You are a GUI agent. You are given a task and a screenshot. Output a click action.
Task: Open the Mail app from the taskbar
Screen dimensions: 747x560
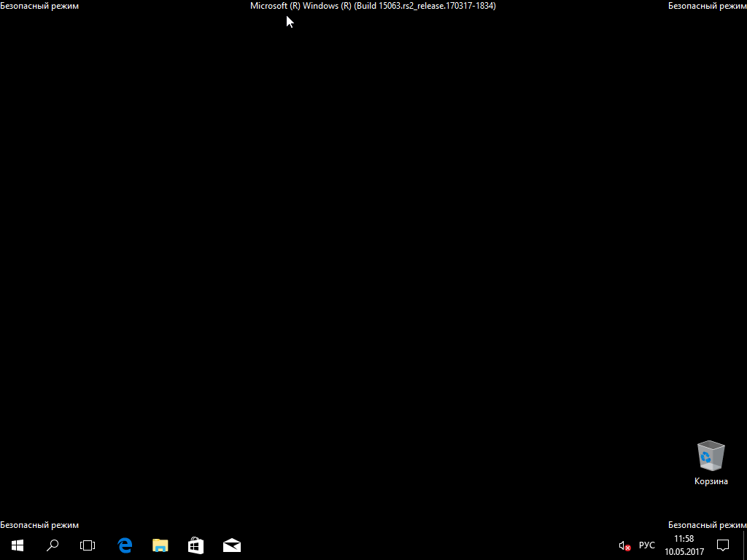pyautogui.click(x=232, y=545)
